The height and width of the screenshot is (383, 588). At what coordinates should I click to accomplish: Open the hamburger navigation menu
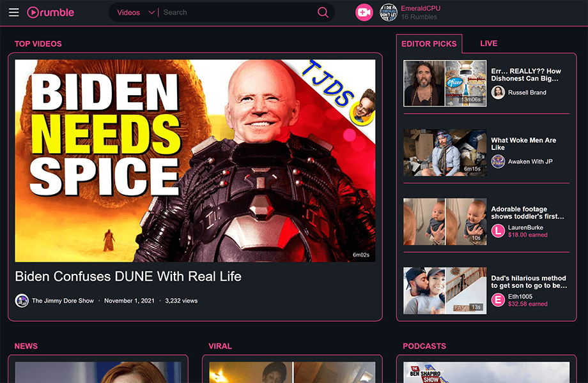[14, 12]
